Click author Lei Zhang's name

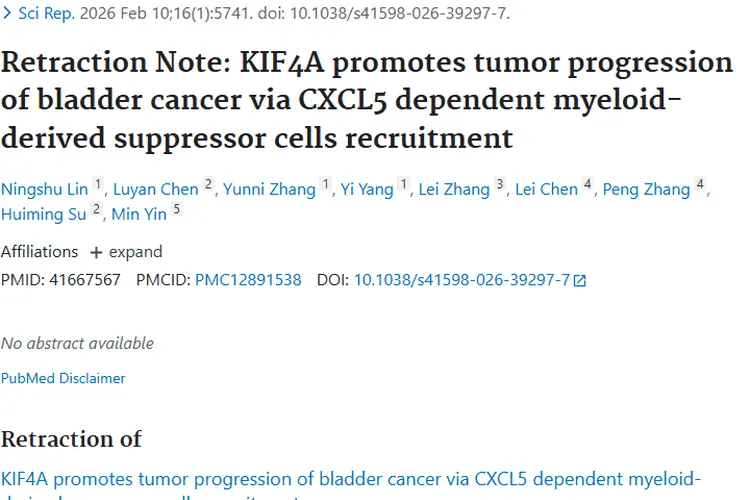coord(454,189)
